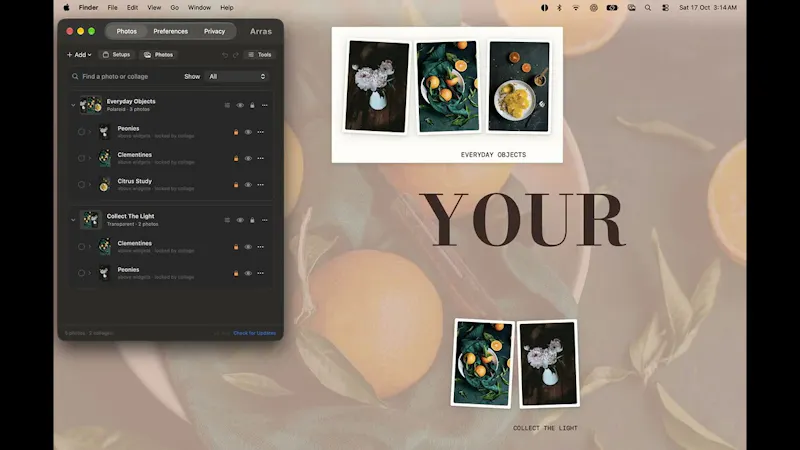The height and width of the screenshot is (450, 800).
Task: Open the more options menu for Collect The Light
Action: tap(265, 220)
